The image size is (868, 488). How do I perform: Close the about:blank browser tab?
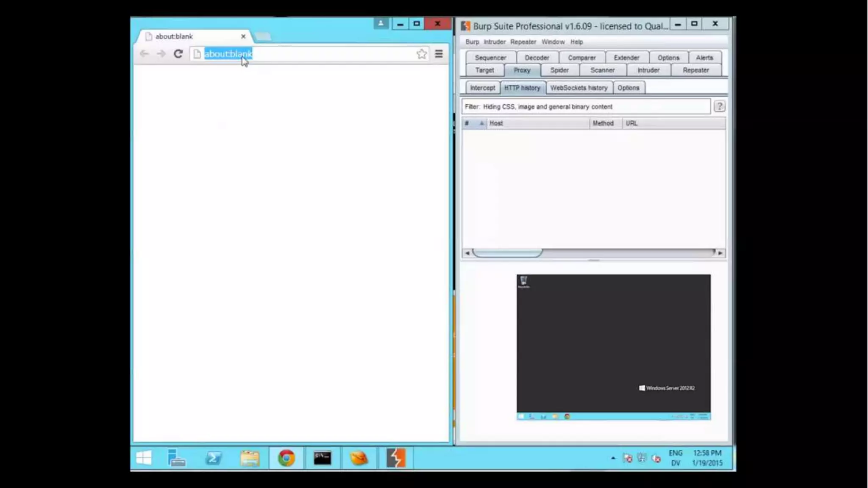[243, 36]
